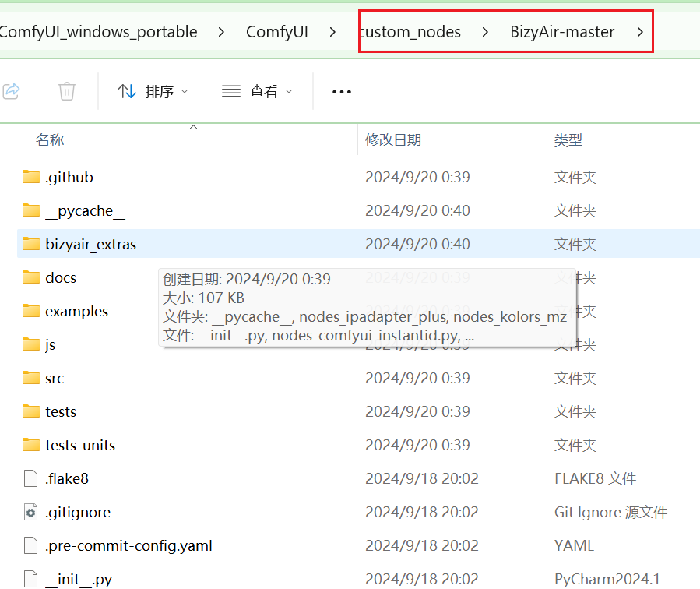This screenshot has height=589, width=700.
Task: Sort by 类型 column header
Action: (x=568, y=140)
